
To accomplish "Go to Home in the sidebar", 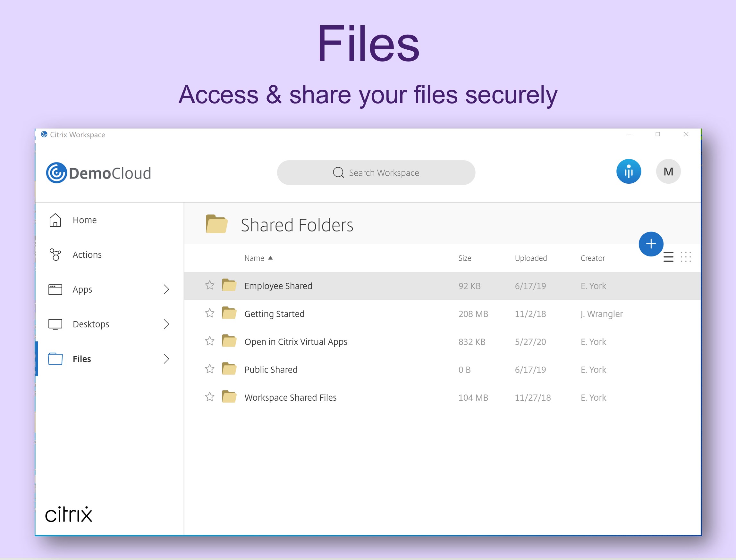I will (x=85, y=220).
